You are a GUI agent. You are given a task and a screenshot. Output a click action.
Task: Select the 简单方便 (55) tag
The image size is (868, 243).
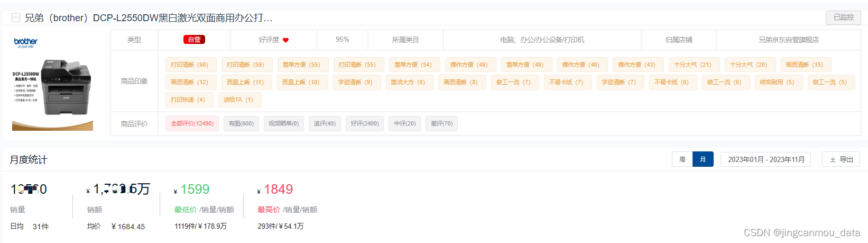[x=303, y=65]
